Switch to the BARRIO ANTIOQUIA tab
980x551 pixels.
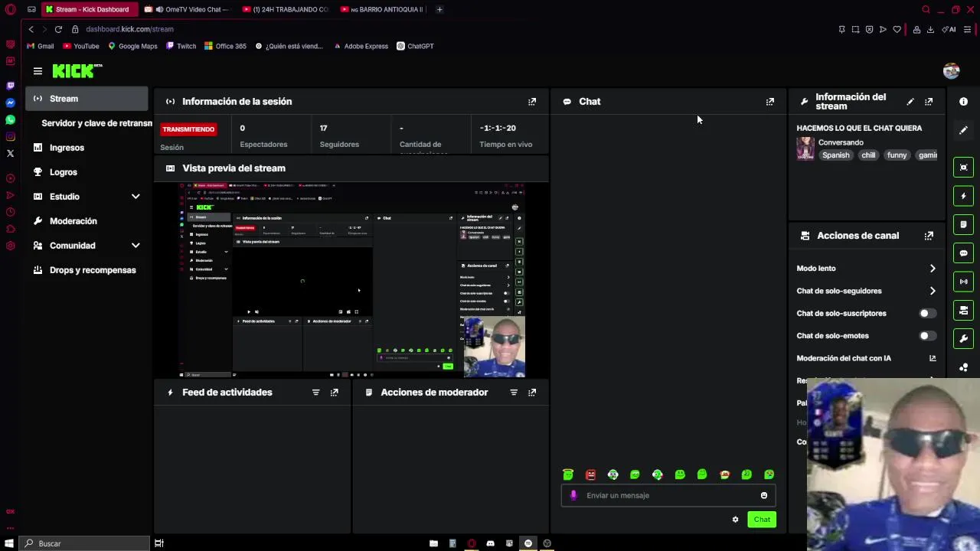pos(382,9)
